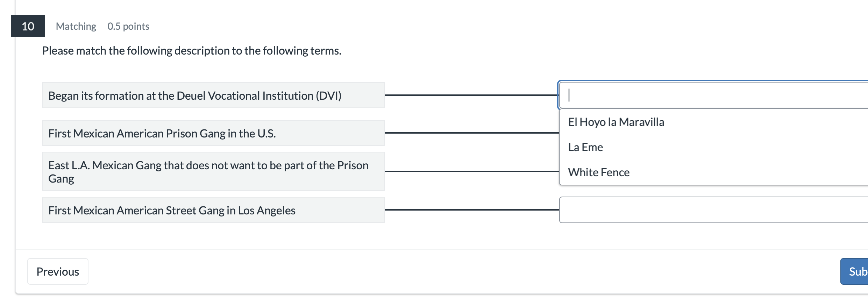Click the connector line beside the DVI description
The width and height of the screenshot is (868, 298).
point(472,95)
